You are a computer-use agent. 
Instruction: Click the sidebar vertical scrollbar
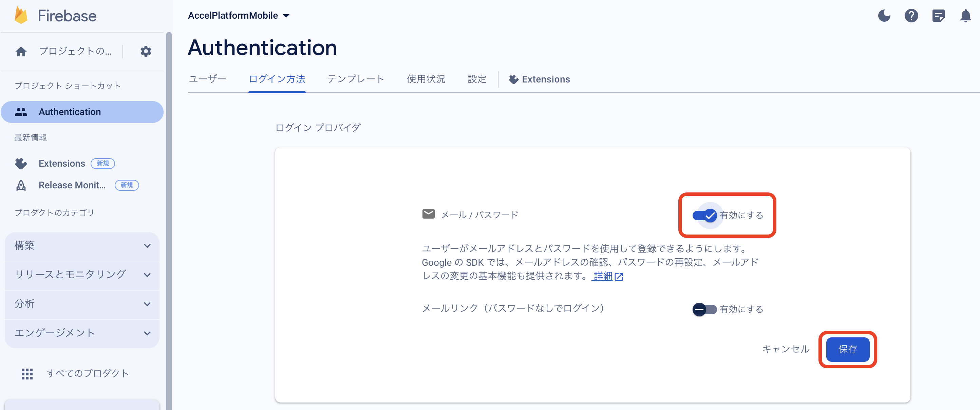(169, 221)
